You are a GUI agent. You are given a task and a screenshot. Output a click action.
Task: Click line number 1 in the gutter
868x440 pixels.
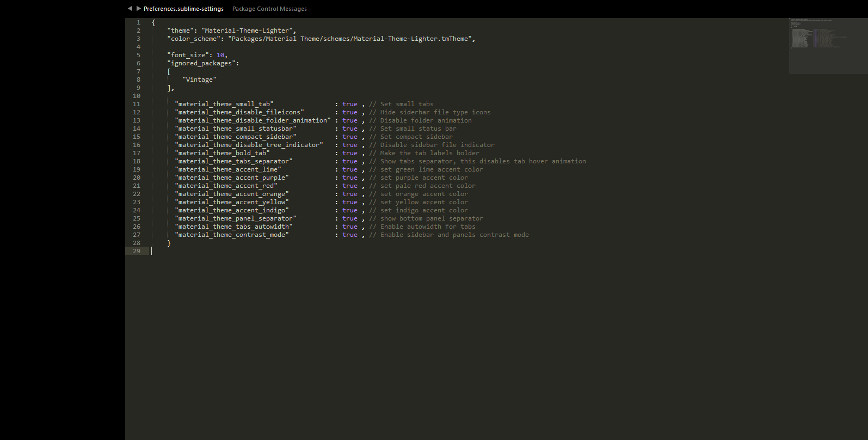coord(138,22)
